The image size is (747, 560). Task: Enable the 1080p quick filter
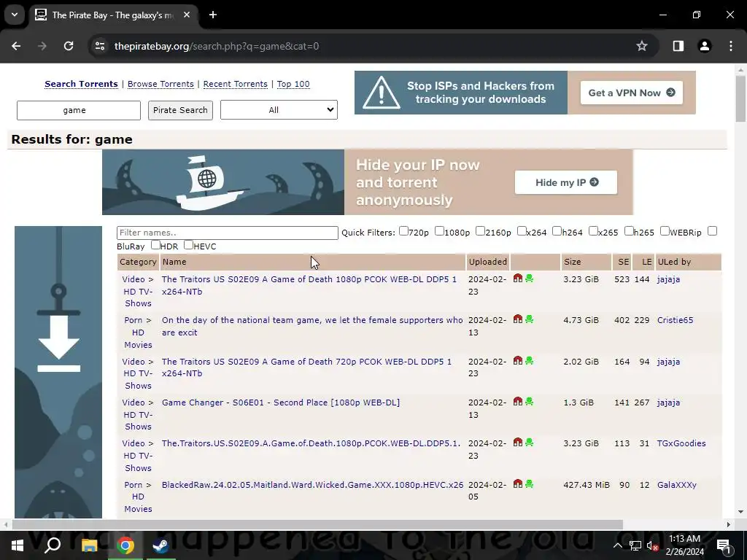click(439, 231)
